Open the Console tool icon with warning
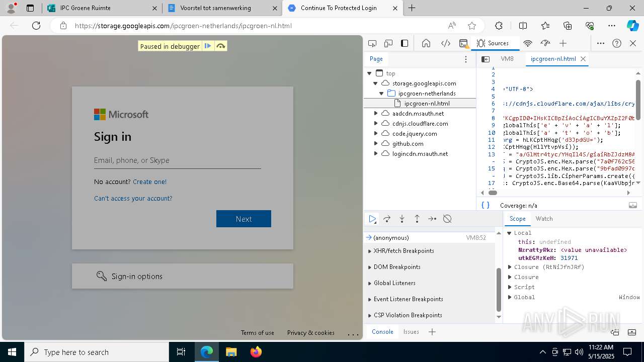The image size is (644, 362). coord(464,43)
